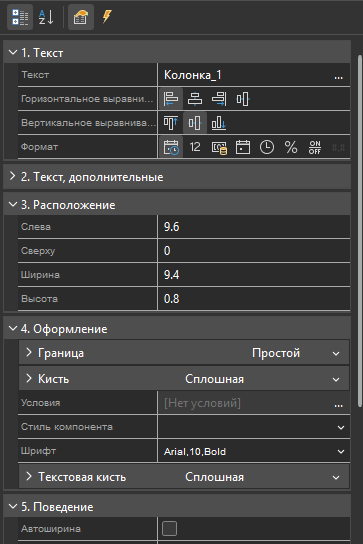
Task: Open the Граница Простой dropdown
Action: 336,354
